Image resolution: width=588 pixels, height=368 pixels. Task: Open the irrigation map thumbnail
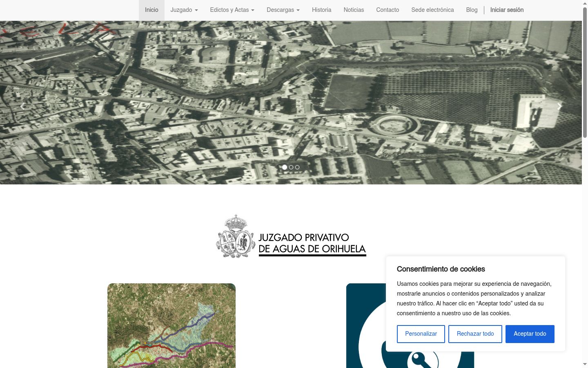pos(171,325)
